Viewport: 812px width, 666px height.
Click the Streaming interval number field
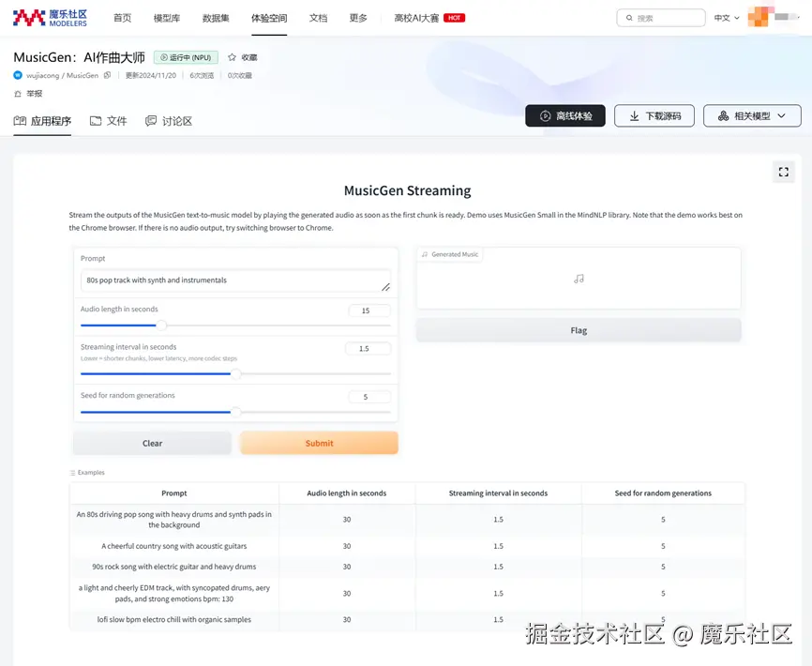(x=368, y=349)
